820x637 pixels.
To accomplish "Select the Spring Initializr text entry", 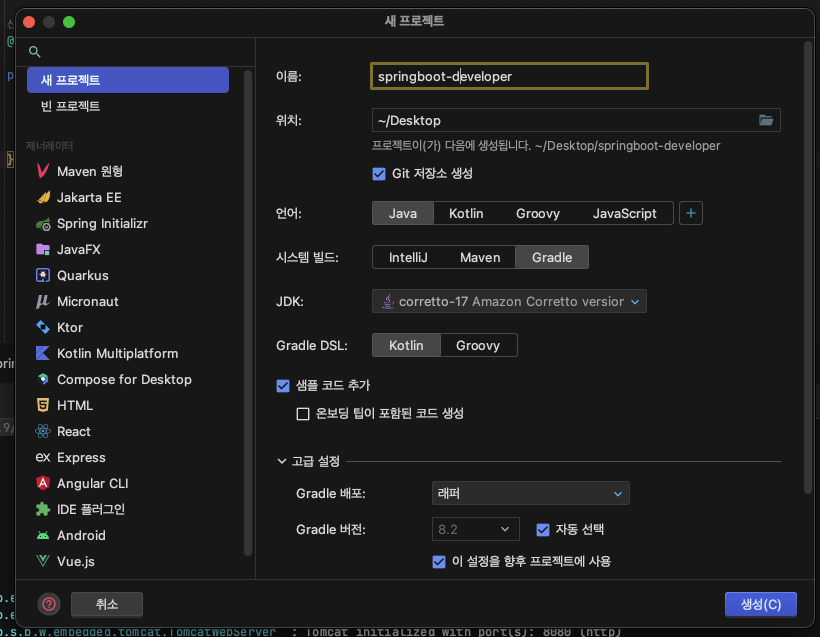I will [102, 224].
